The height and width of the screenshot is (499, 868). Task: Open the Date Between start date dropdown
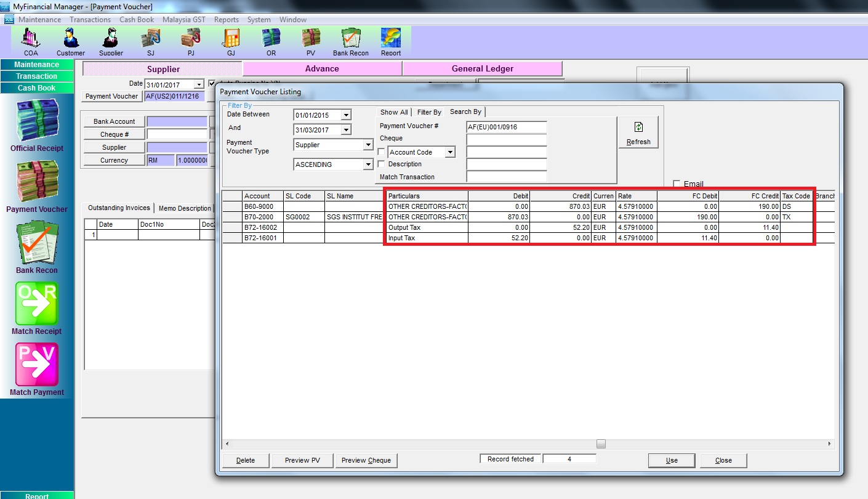346,115
